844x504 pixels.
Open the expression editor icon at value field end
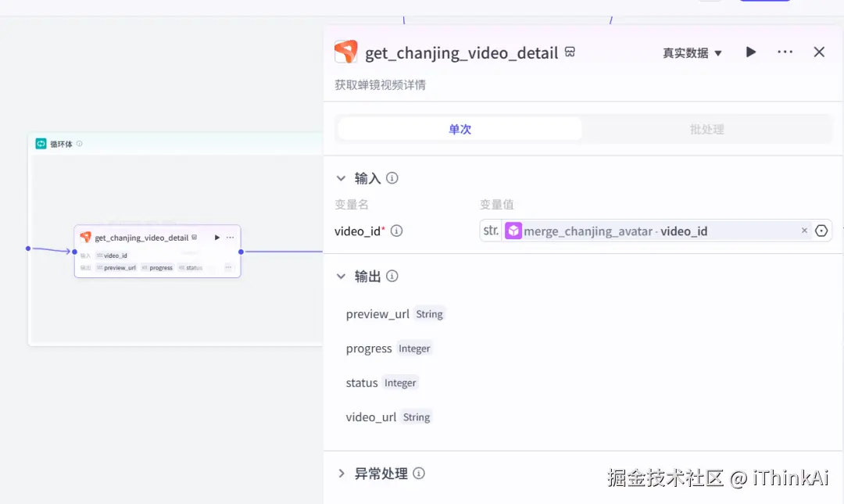click(821, 231)
